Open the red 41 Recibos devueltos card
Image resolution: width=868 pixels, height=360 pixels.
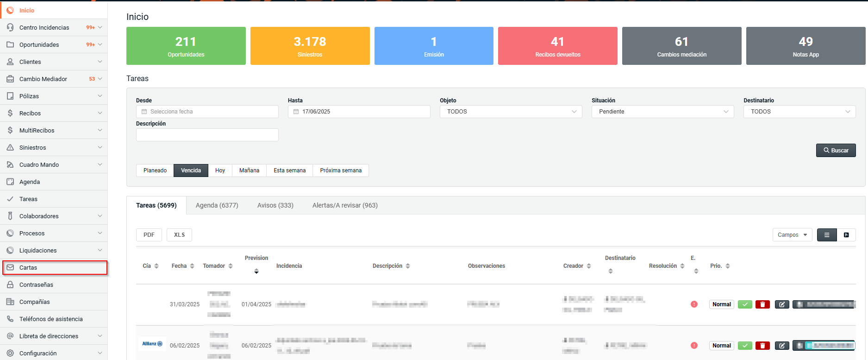(x=558, y=46)
